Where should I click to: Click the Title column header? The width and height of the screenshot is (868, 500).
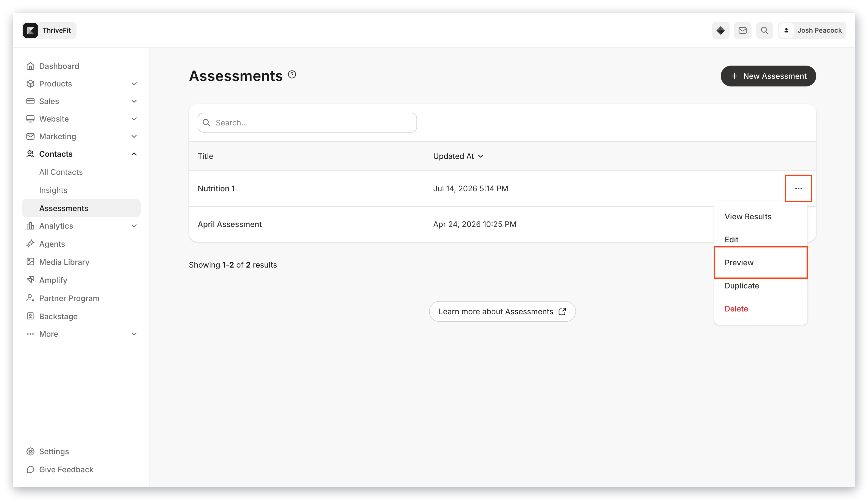[x=205, y=156]
